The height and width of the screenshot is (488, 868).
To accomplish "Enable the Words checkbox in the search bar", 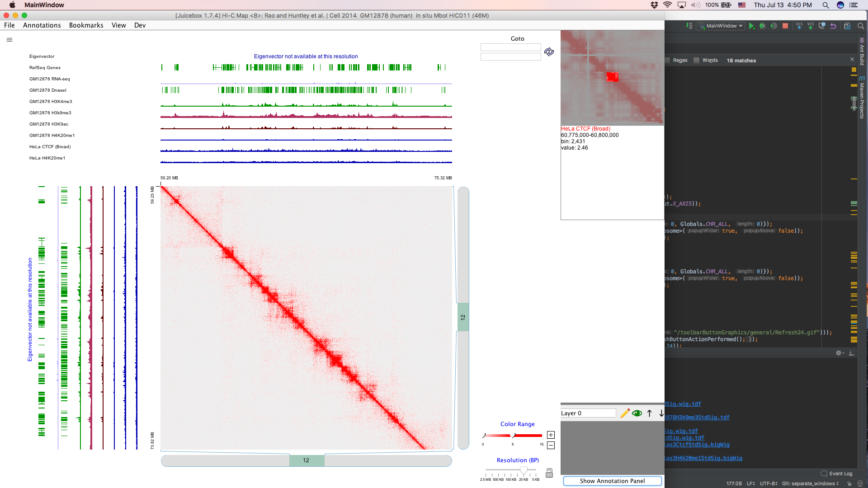I will tap(697, 60).
